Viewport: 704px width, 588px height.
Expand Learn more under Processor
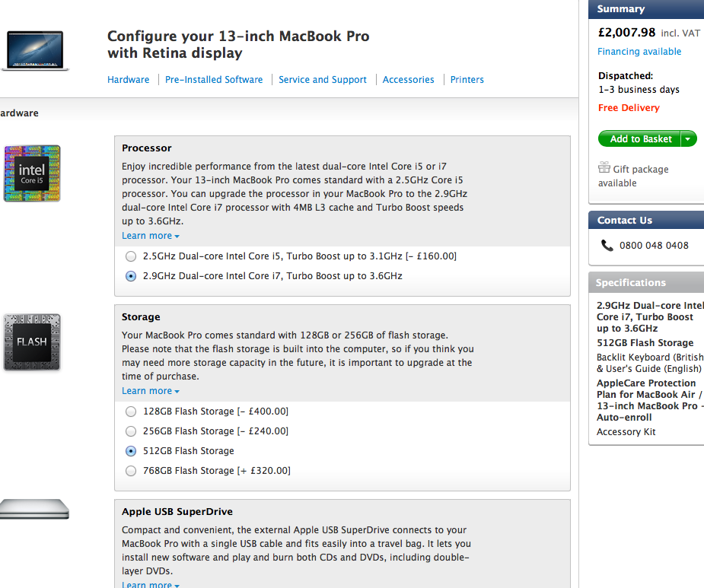coord(151,236)
